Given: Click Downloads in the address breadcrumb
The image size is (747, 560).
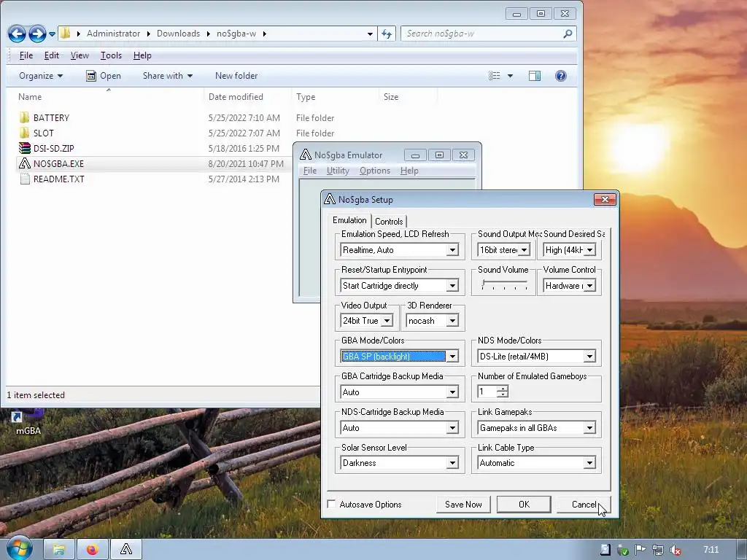Looking at the screenshot, I should (178, 34).
